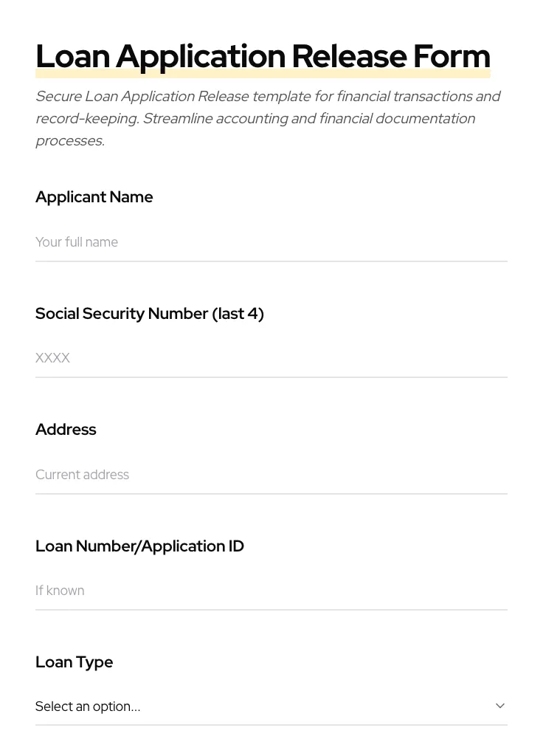The image size is (543, 756).
Task: Click the italic description text
Action: pos(268,118)
